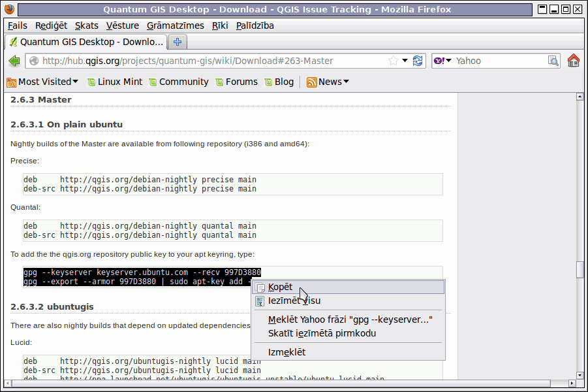
Task: Go back with the green arrow button
Action: pyautogui.click(x=14, y=61)
